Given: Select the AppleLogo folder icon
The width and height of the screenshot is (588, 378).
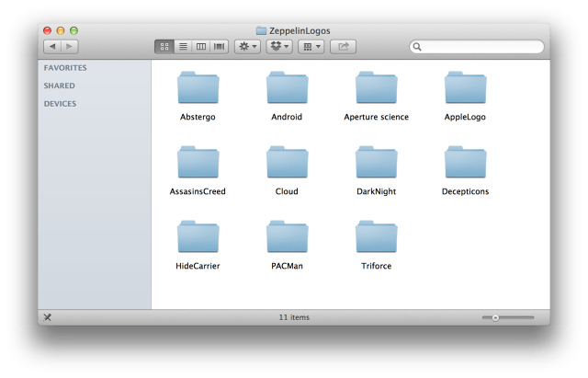Looking at the screenshot, I should [x=466, y=87].
